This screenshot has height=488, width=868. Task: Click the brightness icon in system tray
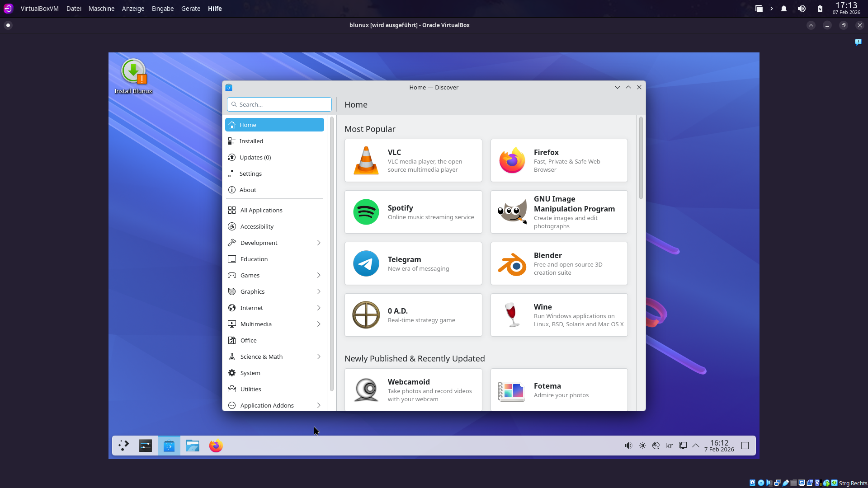(x=642, y=446)
